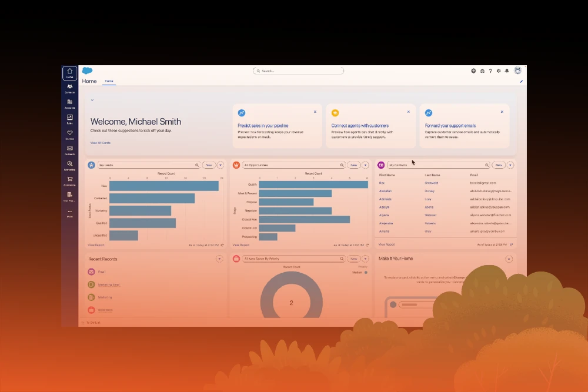This screenshot has height=392, width=588.
Task: Open Marketing icon in sidebar
Action: point(70,166)
